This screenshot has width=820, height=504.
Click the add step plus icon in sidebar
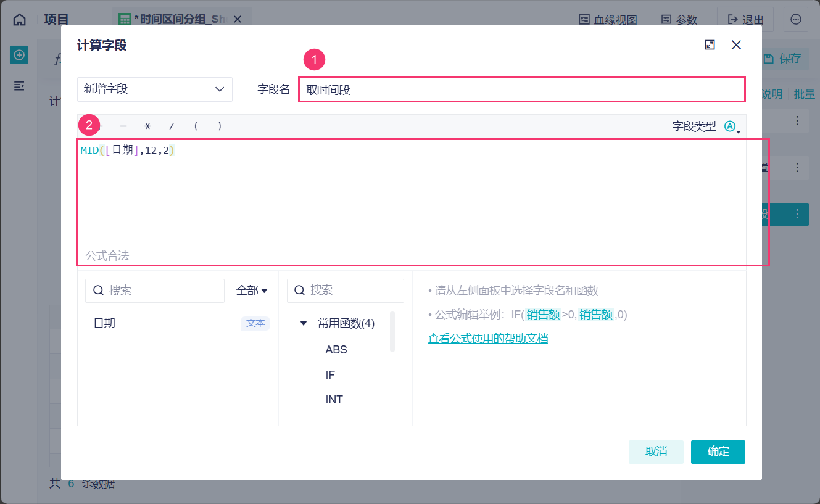click(19, 56)
